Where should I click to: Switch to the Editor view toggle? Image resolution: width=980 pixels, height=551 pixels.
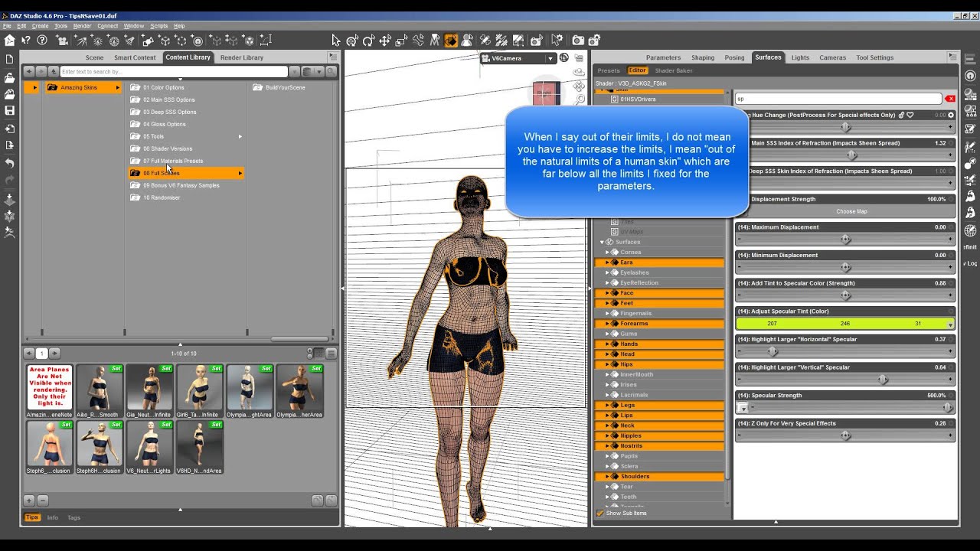[x=637, y=70]
